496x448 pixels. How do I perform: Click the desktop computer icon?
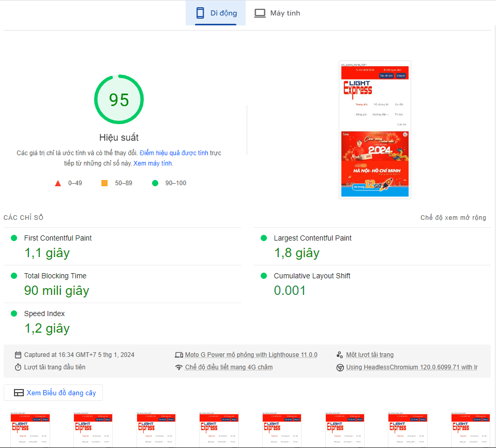tap(260, 13)
